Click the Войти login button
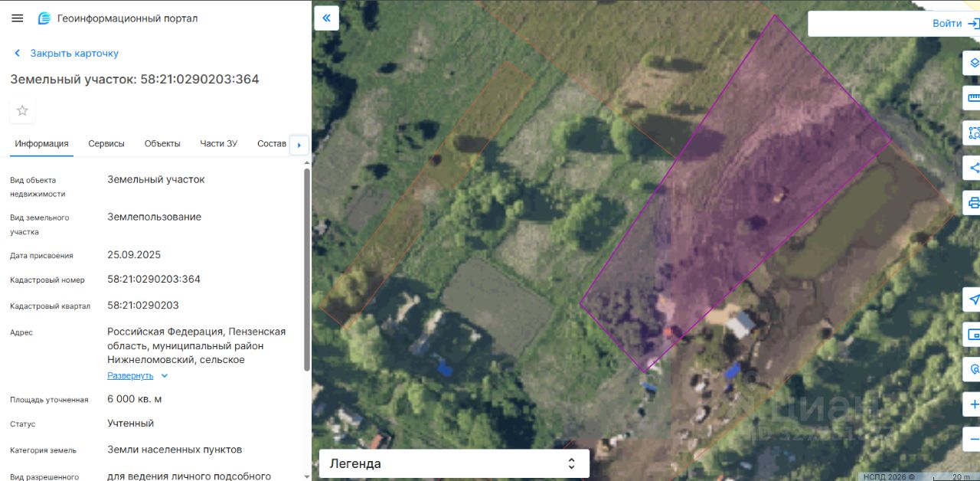 [x=946, y=24]
